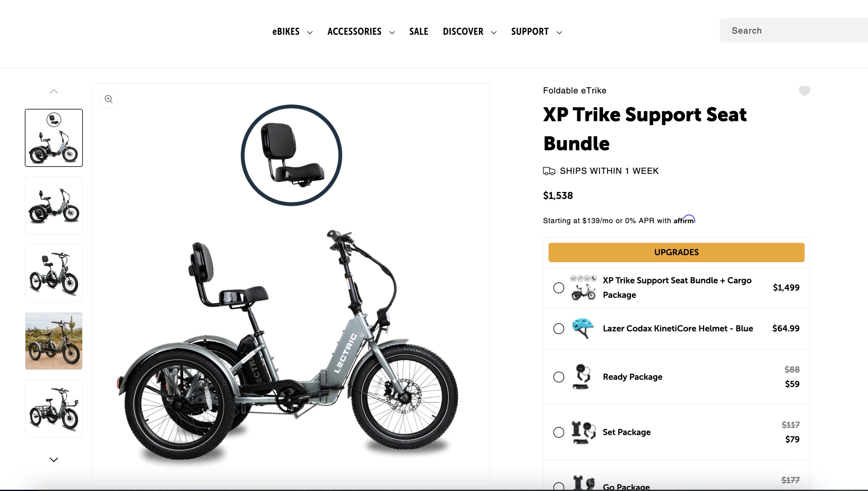The height and width of the screenshot is (491, 868).
Task: Select the Ready Package radio button
Action: 559,377
